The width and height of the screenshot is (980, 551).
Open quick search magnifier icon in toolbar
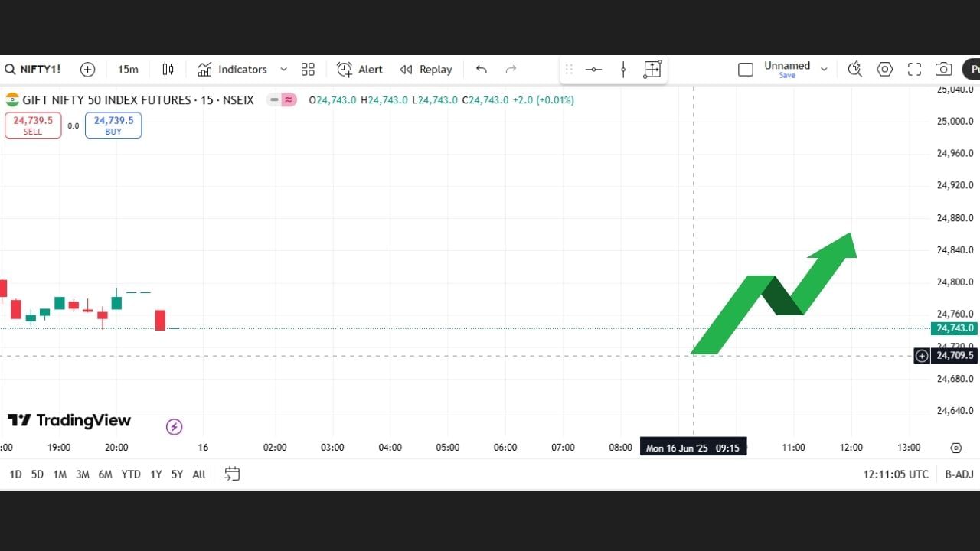(855, 70)
